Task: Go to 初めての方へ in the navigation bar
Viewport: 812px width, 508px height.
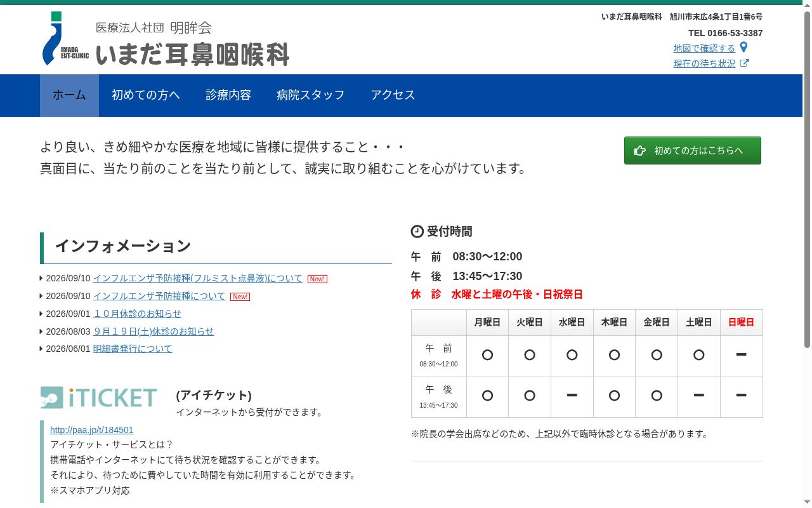Action: click(x=146, y=95)
